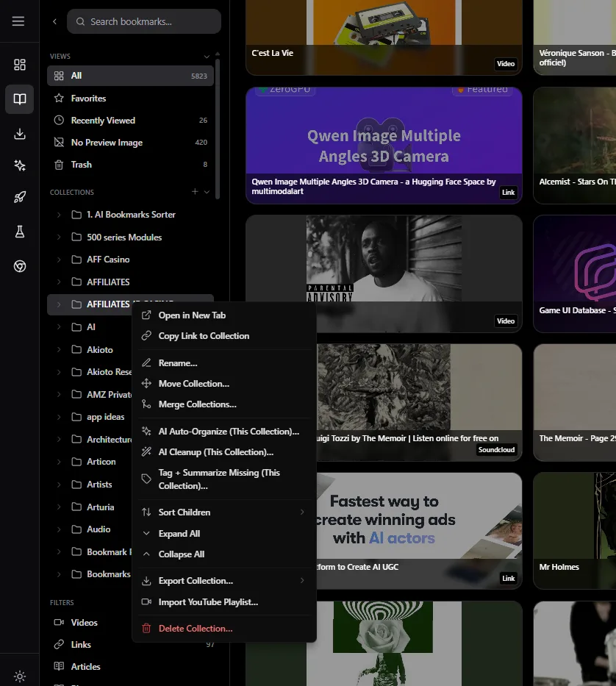Open the Export Collection submenu

[x=223, y=581]
